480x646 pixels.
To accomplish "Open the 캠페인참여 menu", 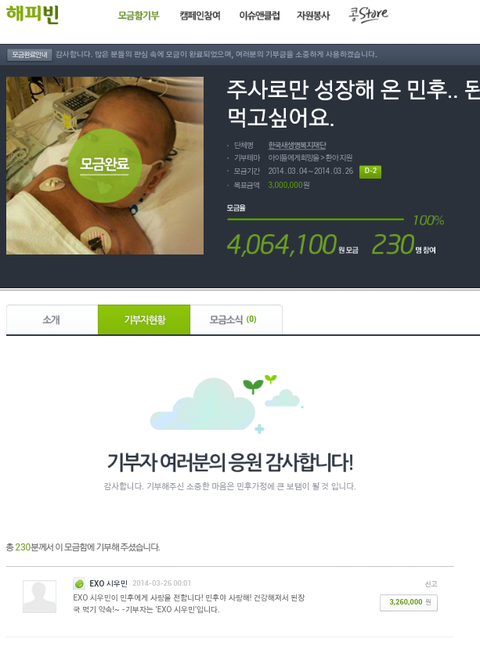I will [200, 16].
